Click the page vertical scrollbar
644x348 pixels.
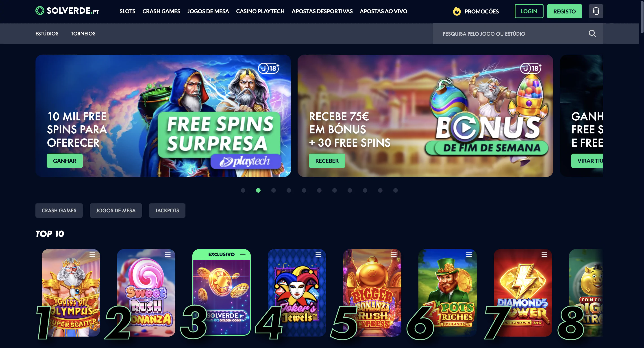pyautogui.click(x=642, y=174)
